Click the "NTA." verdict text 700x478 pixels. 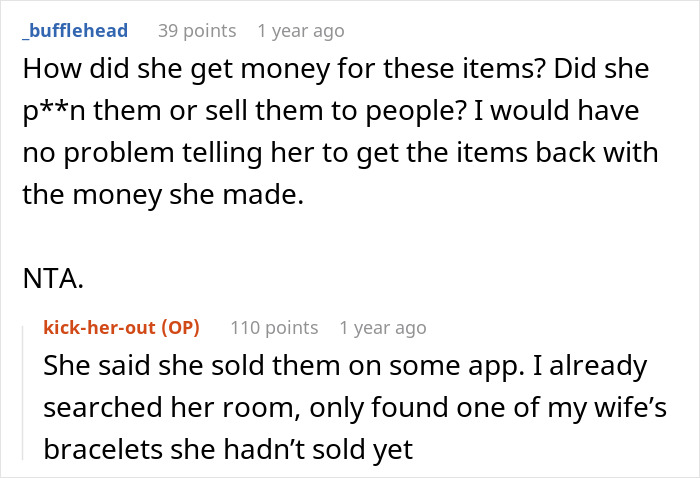point(51,280)
